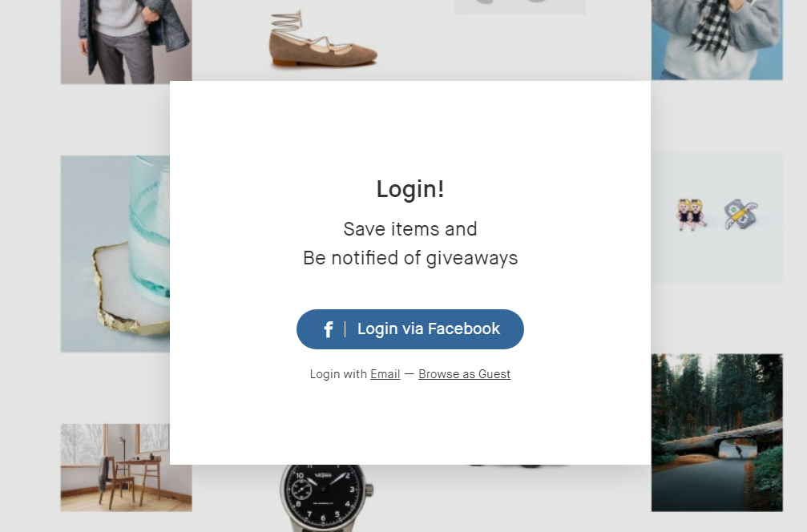The image size is (807, 532).
Task: Open the Email login link
Action: [x=385, y=374]
